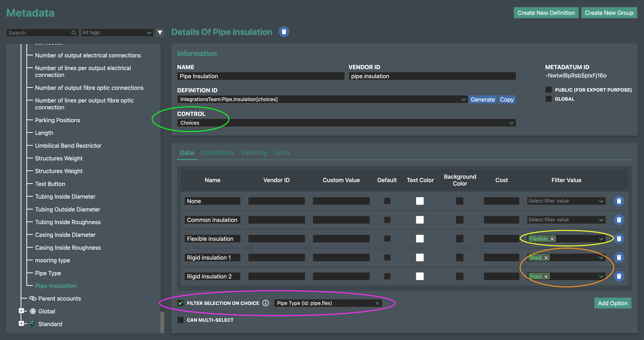Click Create New Definition button

click(x=546, y=13)
